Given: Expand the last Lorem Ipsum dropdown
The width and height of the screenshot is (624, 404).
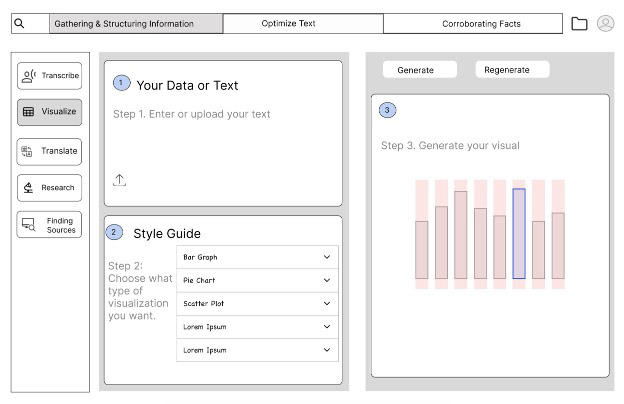Looking at the screenshot, I should tap(257, 350).
